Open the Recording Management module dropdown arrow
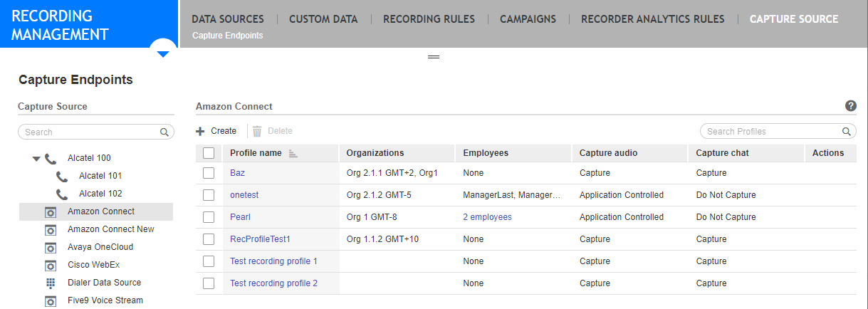This screenshot has height=309, width=868. click(x=163, y=53)
